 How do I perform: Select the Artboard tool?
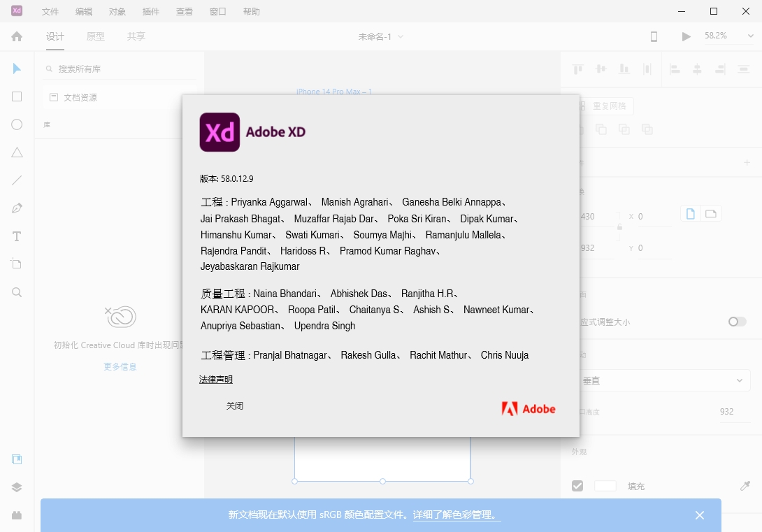pos(16,264)
